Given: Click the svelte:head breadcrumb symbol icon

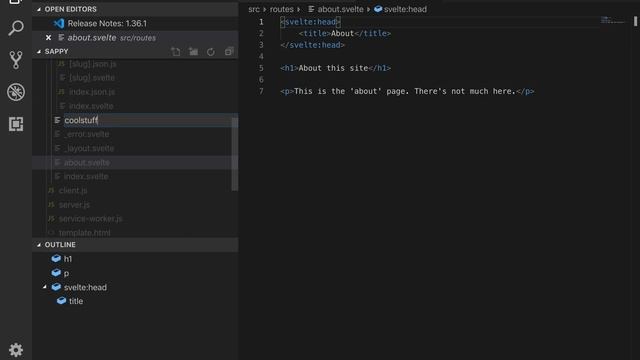Looking at the screenshot, I should tap(378, 9).
